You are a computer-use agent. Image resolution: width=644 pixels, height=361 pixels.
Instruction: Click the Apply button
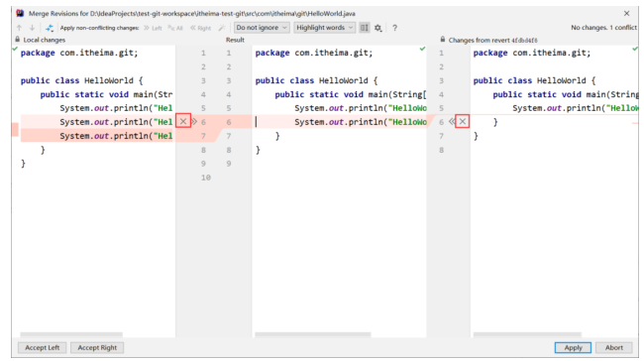point(573,347)
